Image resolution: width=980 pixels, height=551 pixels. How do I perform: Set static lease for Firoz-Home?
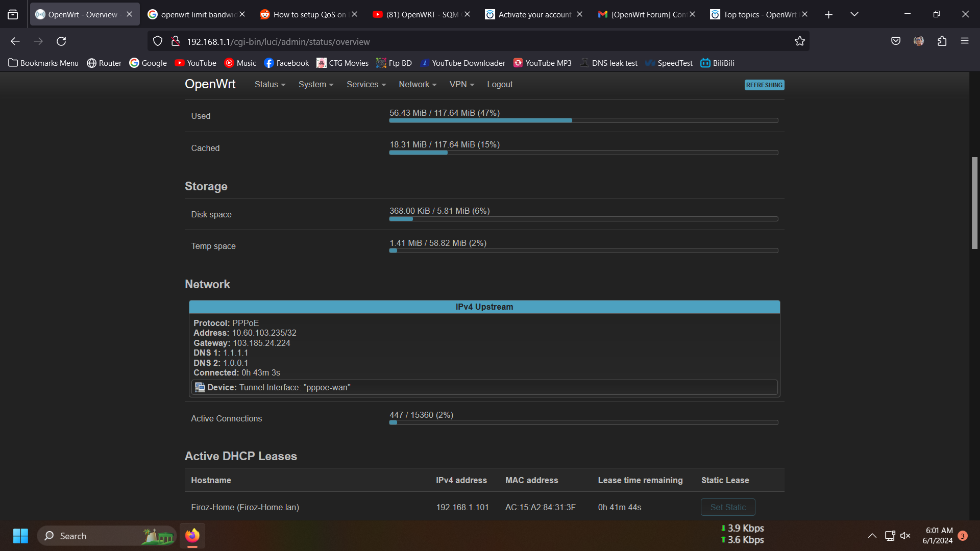click(727, 507)
